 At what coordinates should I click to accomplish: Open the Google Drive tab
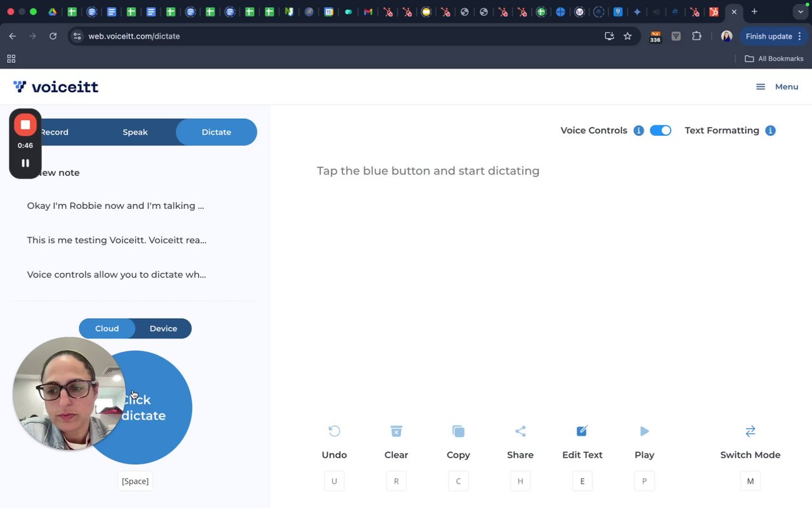[x=53, y=11]
